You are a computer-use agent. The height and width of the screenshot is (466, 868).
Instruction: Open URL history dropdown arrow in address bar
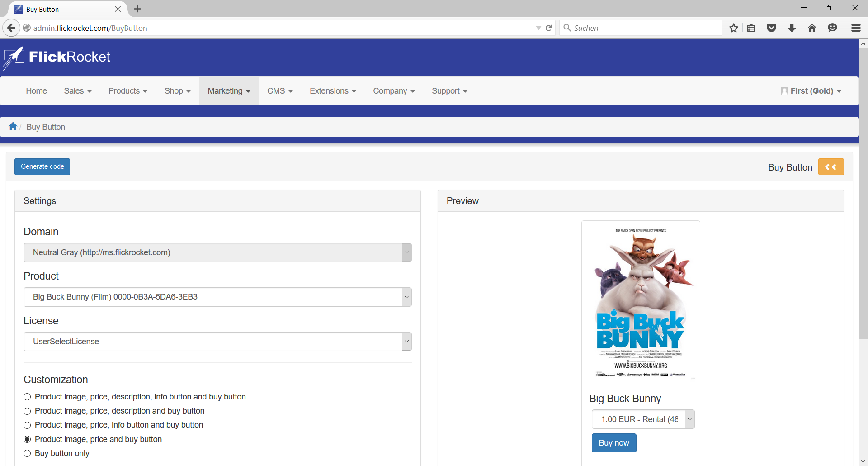pyautogui.click(x=538, y=28)
